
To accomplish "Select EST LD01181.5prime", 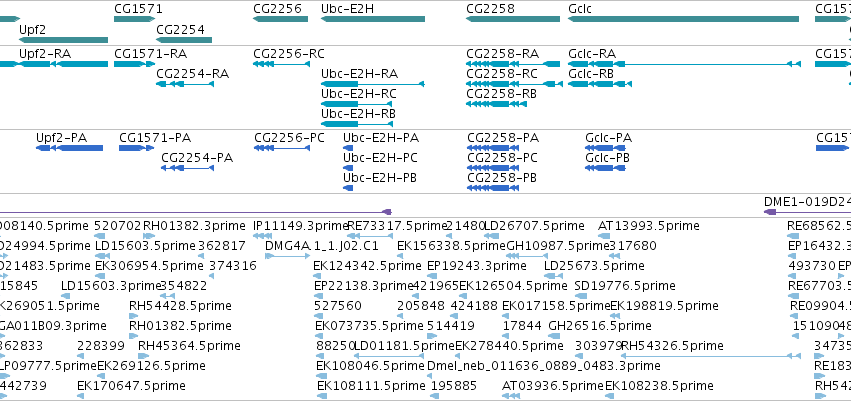I will click(389, 356).
